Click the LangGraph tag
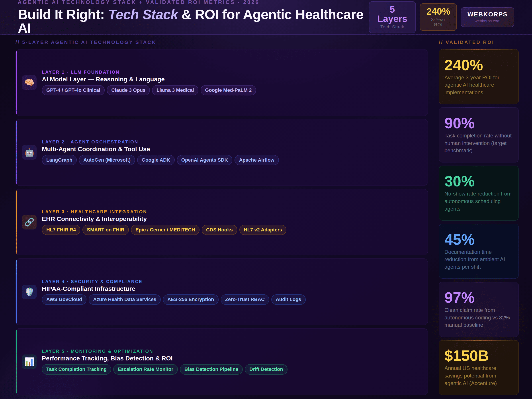Viewport: 532px width, 399px height. (59, 160)
